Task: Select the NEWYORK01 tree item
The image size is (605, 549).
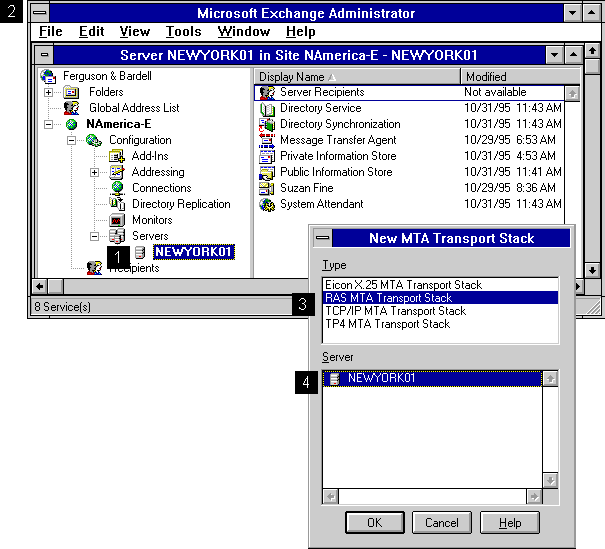Action: pyautogui.click(x=194, y=252)
